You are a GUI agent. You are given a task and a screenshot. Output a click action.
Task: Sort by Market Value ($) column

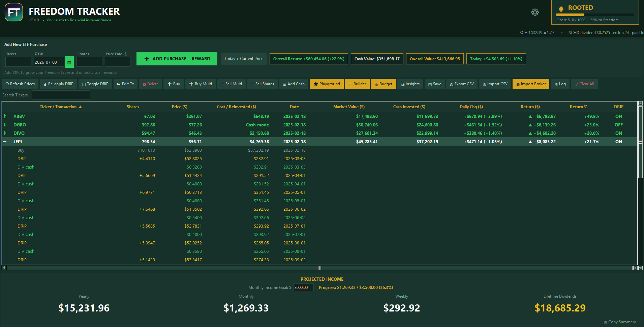(x=349, y=107)
